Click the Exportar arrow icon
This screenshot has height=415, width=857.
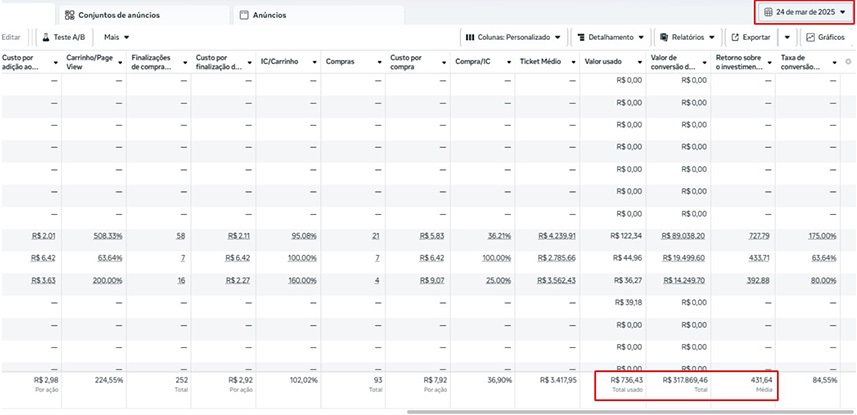(x=735, y=37)
